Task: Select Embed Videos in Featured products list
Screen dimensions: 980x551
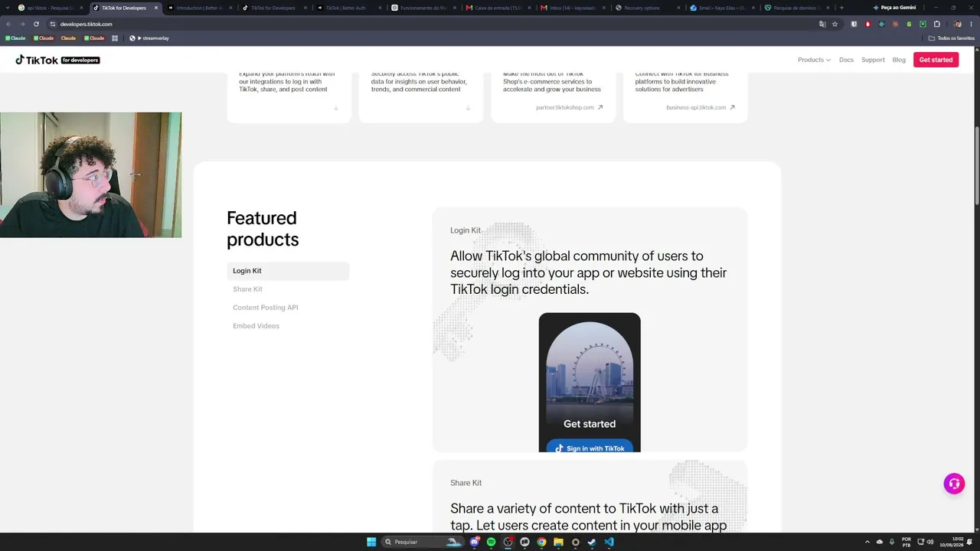Action: point(256,326)
